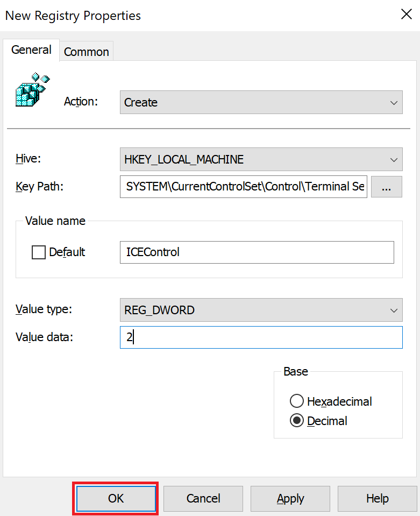Click the ICEControl value name field
Screen dimensions: 420x516
point(257,252)
